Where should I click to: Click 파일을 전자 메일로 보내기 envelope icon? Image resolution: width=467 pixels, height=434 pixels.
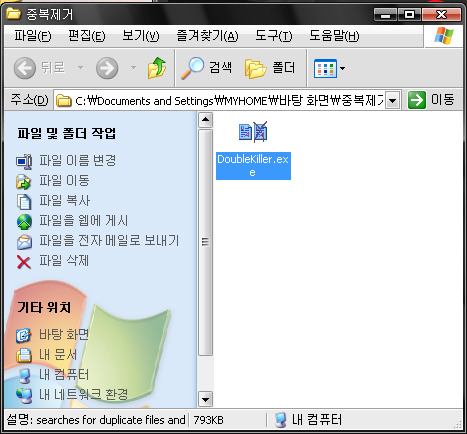click(x=24, y=242)
